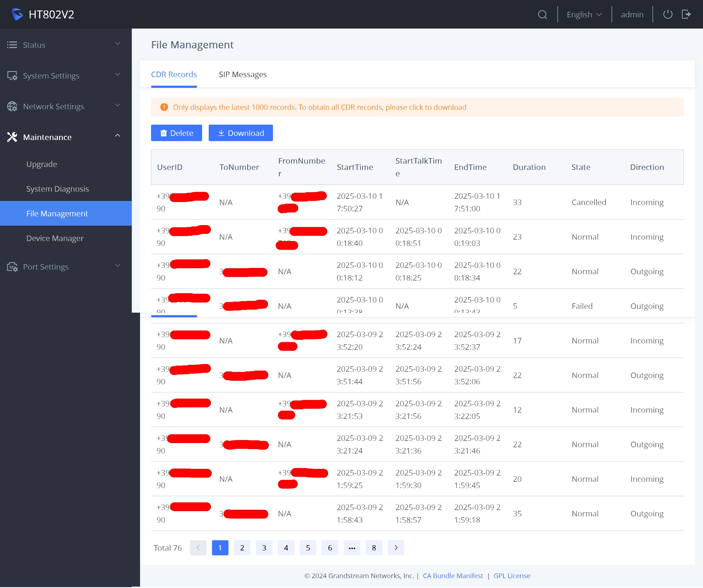Open the English language dropdown
The width and height of the screenshot is (703, 588).
(584, 15)
